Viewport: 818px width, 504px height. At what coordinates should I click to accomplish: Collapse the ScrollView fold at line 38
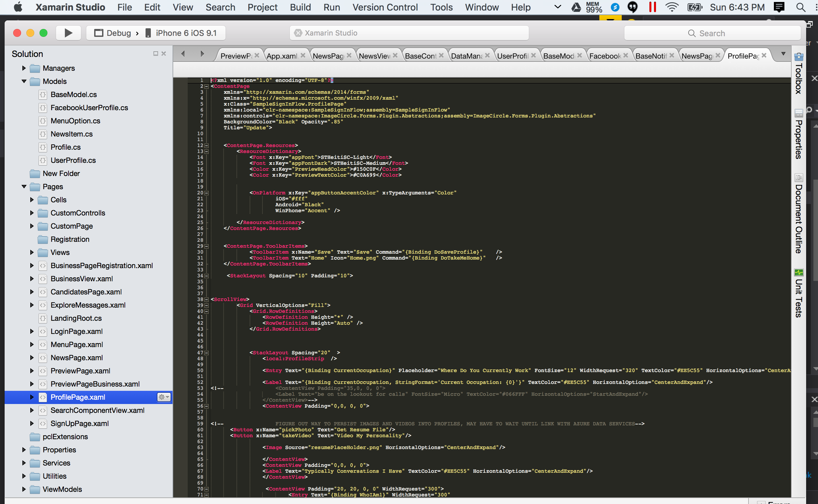click(x=206, y=300)
